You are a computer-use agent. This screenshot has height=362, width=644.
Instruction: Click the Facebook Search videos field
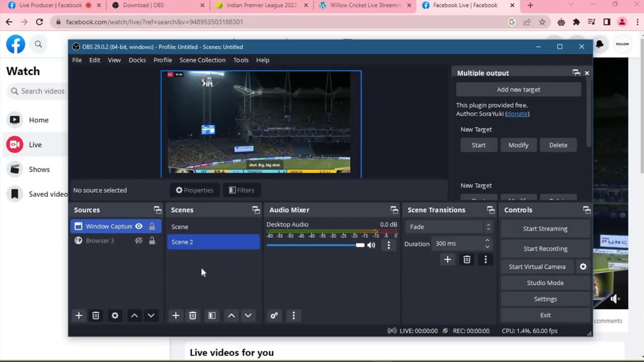point(38,91)
